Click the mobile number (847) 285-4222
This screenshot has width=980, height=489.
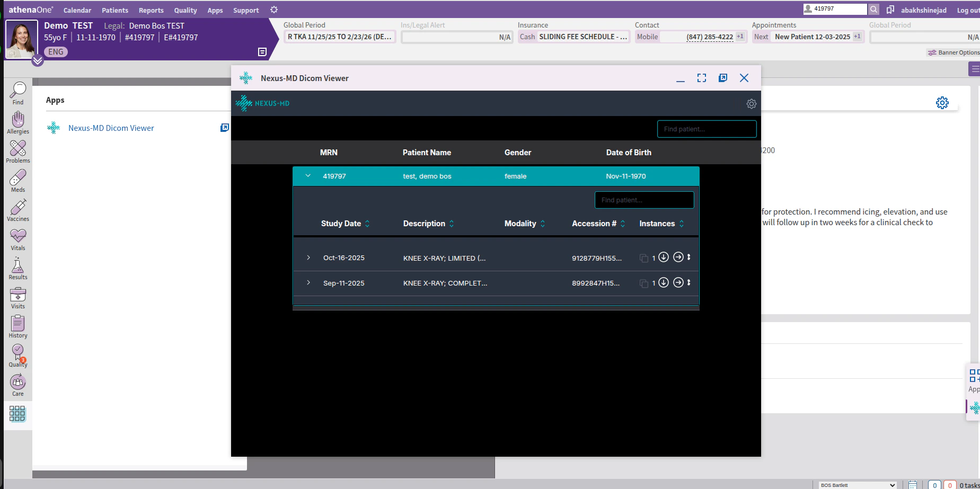click(710, 37)
